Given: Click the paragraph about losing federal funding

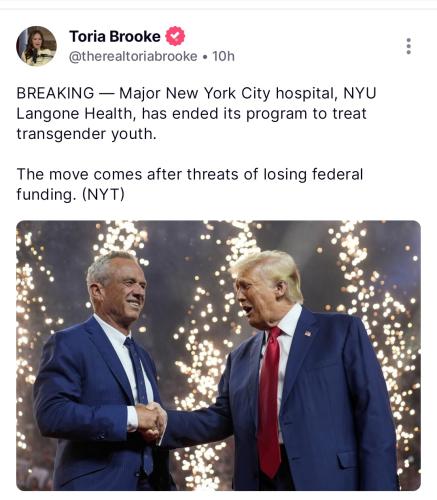Looking at the screenshot, I should pyautogui.click(x=190, y=184).
